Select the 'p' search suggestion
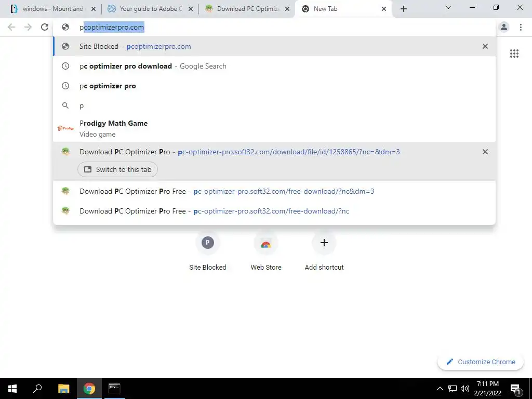The image size is (532, 399). click(x=274, y=105)
